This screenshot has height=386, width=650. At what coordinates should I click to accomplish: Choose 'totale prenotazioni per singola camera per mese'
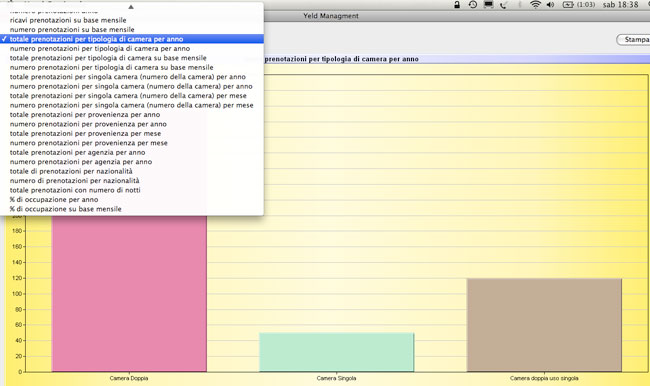132,96
